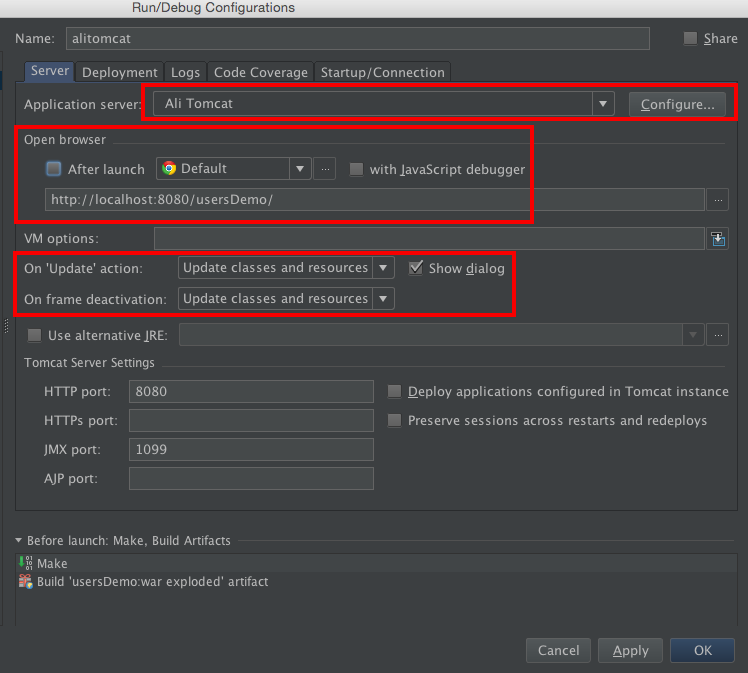The height and width of the screenshot is (673, 748).
Task: Open On 'Update' action dropdown
Action: 383,268
